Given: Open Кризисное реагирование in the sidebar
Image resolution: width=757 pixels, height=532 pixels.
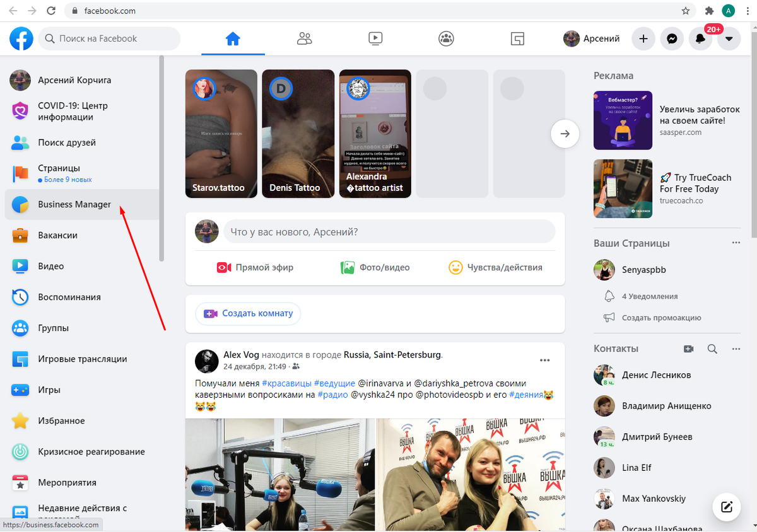Looking at the screenshot, I should [81, 451].
